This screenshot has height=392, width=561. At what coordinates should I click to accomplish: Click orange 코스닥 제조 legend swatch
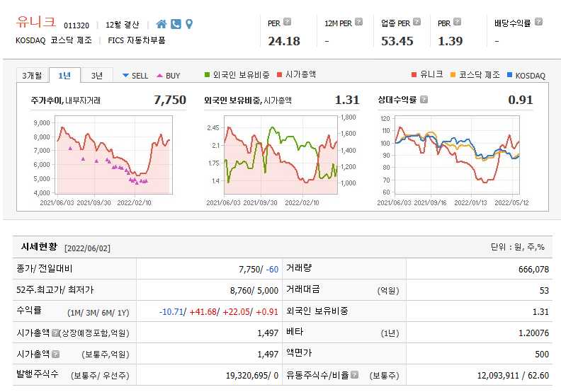453,75
